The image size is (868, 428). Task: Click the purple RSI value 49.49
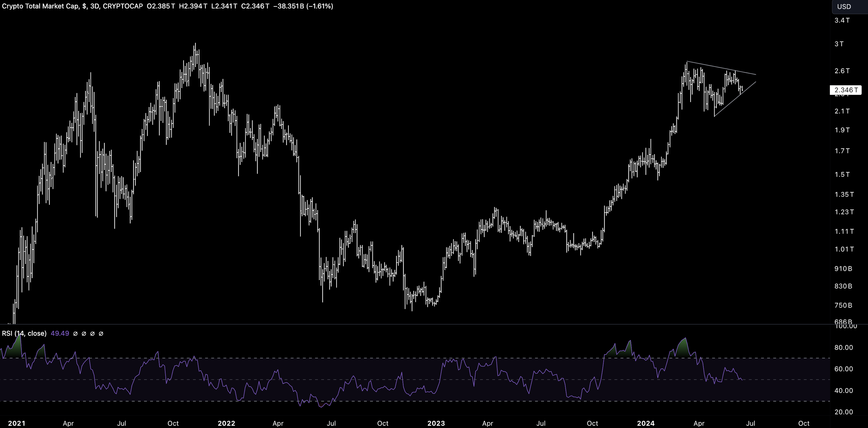[x=60, y=333]
